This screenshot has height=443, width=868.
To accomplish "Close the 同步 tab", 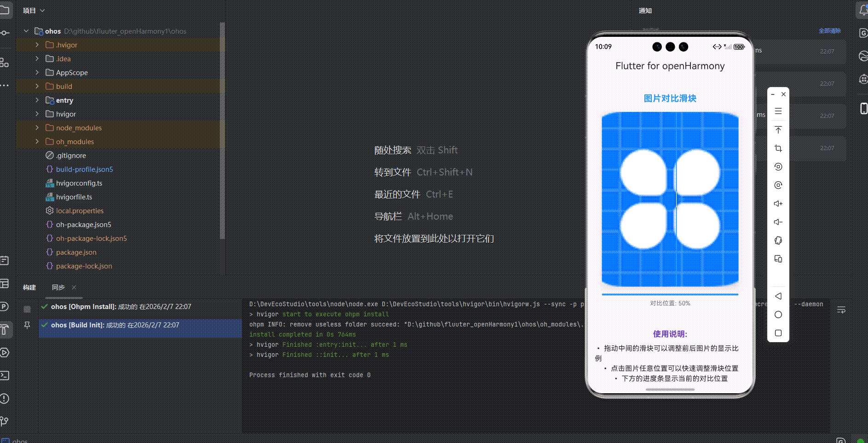I will 74,287.
